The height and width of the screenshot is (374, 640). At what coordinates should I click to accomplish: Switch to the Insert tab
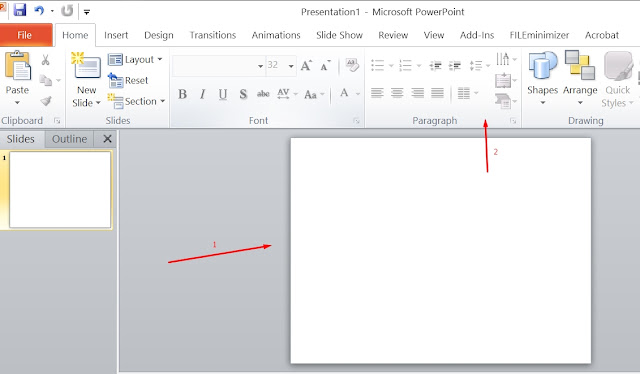click(x=116, y=35)
